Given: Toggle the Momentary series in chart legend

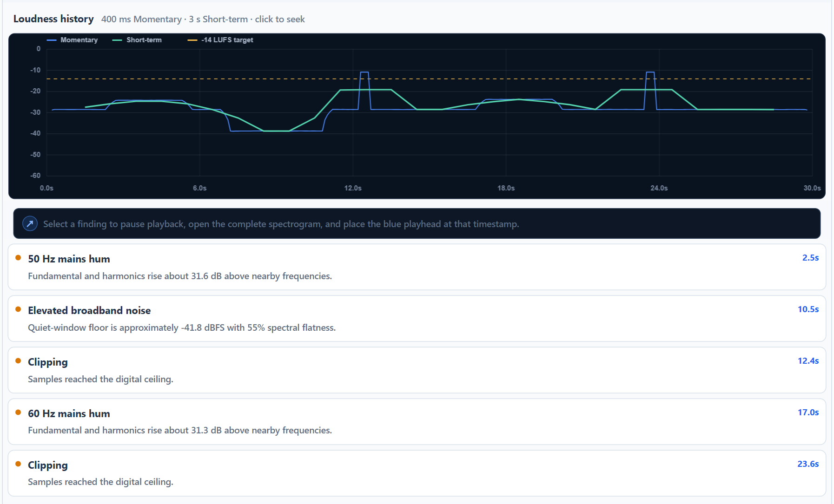Looking at the screenshot, I should pyautogui.click(x=72, y=40).
